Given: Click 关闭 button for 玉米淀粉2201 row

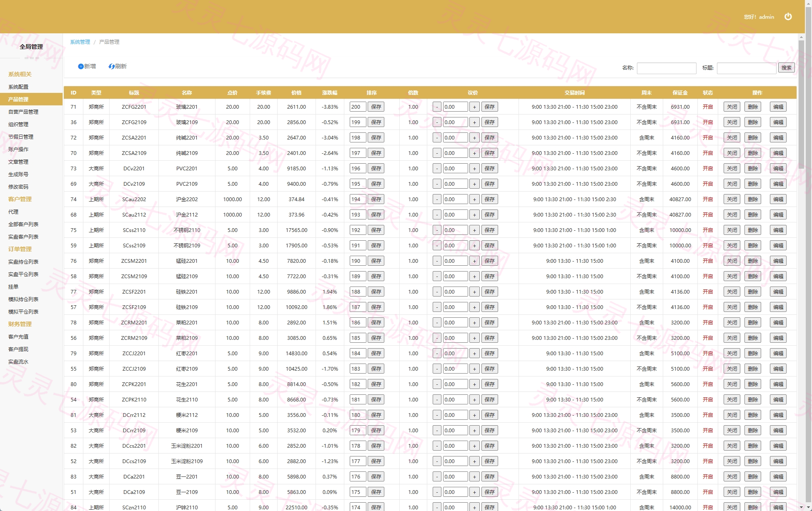Looking at the screenshot, I should (x=732, y=446).
